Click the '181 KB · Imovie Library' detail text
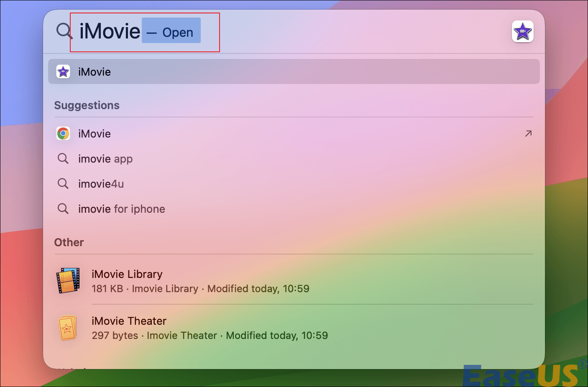The image size is (588, 387). click(145, 289)
